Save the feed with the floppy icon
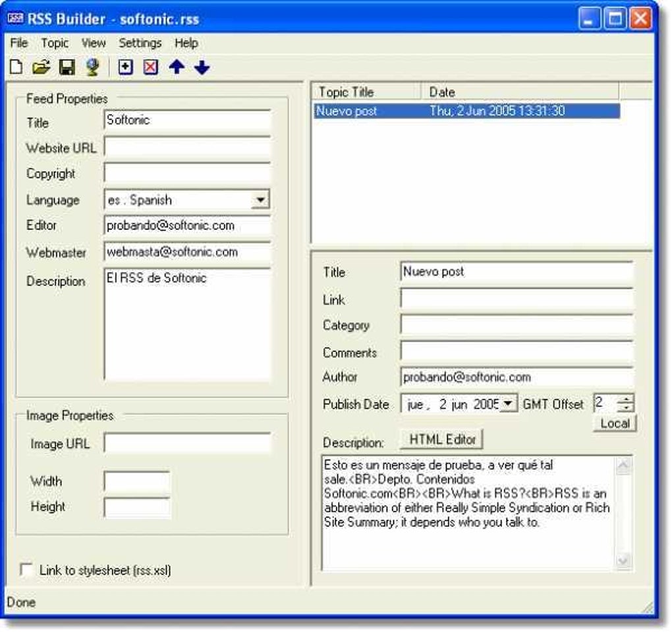 point(67,67)
